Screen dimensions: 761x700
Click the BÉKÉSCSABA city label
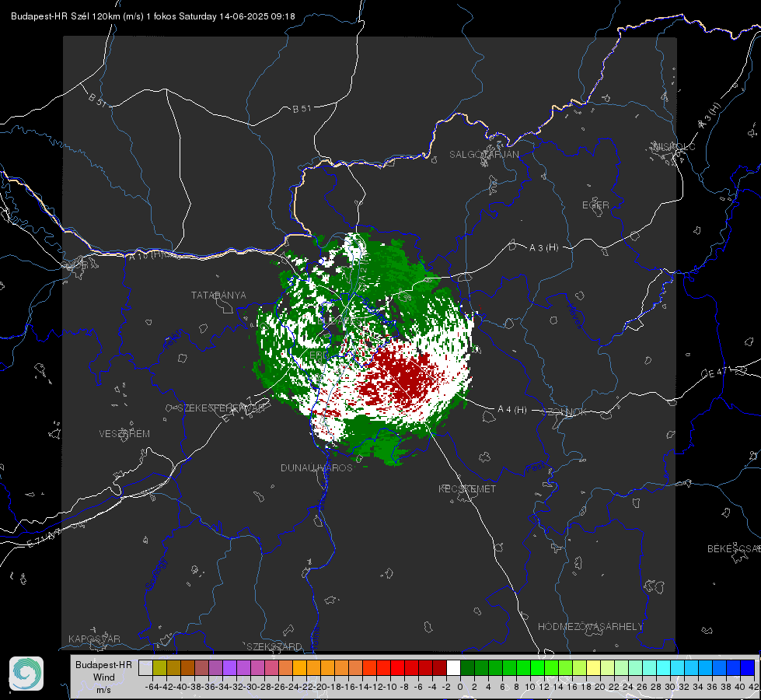(734, 548)
